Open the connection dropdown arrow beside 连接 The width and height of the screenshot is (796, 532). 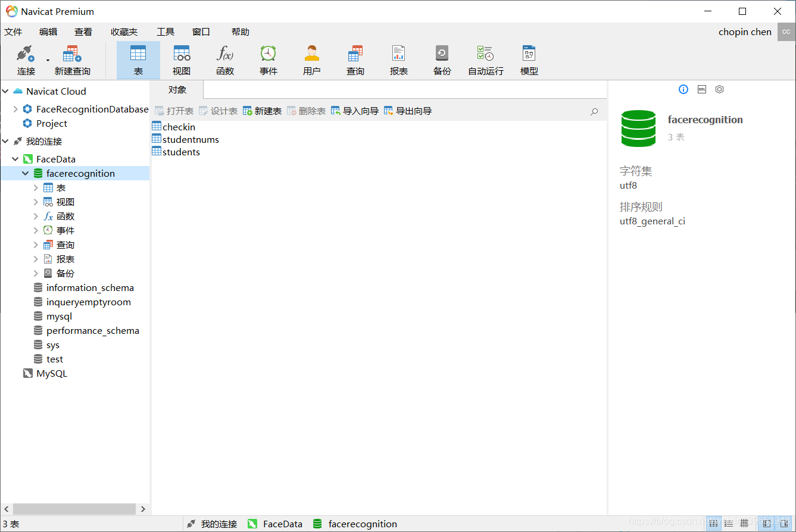tap(48, 60)
